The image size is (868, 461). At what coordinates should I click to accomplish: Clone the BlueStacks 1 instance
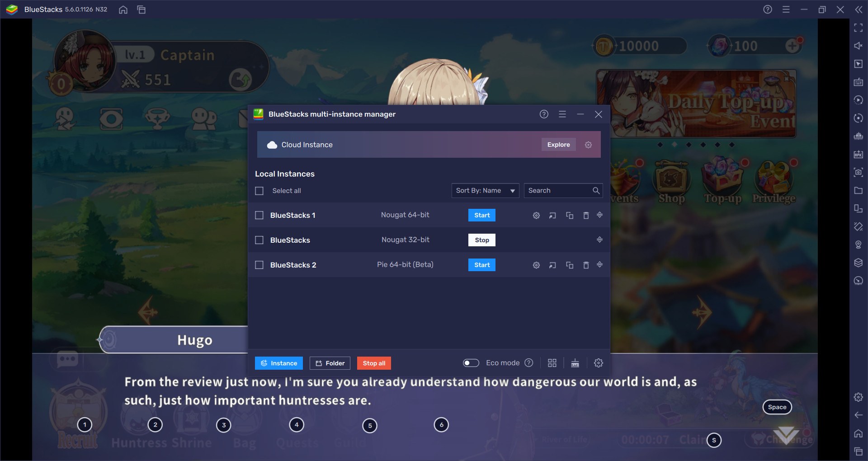click(570, 216)
